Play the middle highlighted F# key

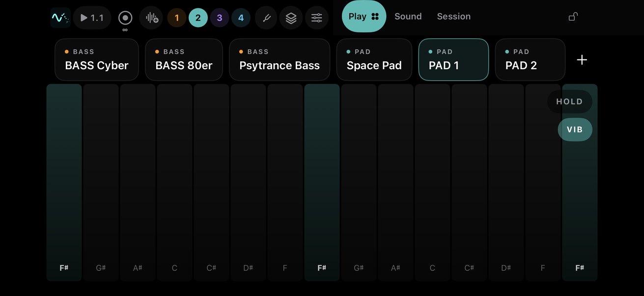[x=322, y=182]
